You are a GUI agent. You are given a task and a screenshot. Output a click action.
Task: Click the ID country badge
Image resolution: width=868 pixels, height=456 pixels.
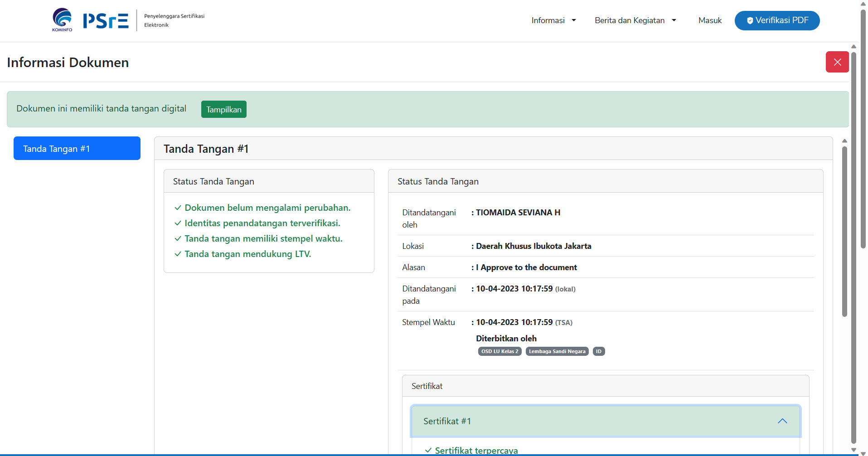tap(598, 351)
